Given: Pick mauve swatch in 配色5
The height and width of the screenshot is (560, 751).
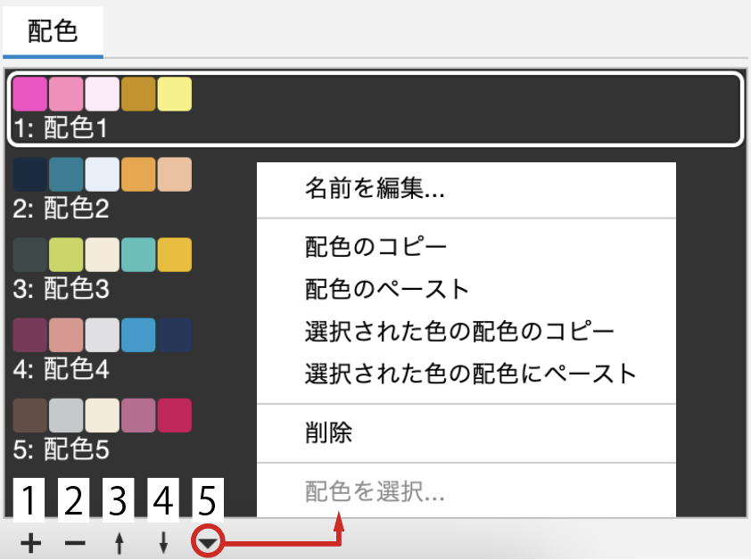Looking at the screenshot, I should (138, 416).
